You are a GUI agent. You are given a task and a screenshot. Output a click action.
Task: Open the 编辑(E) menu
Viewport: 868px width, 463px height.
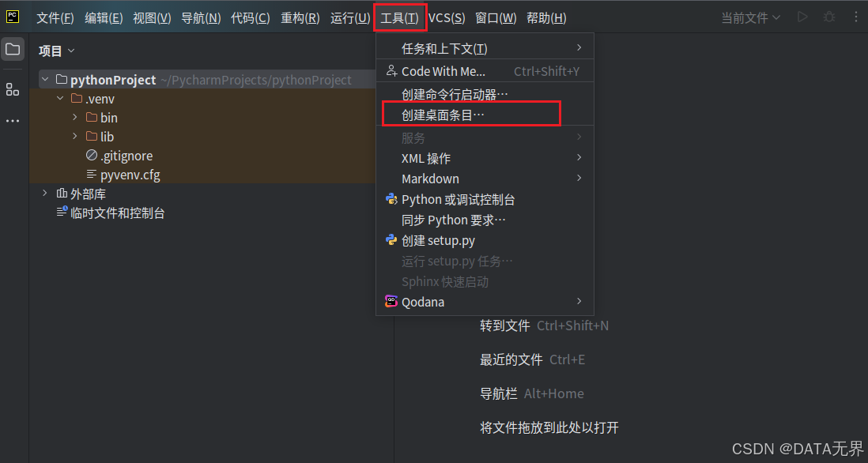pyautogui.click(x=104, y=18)
